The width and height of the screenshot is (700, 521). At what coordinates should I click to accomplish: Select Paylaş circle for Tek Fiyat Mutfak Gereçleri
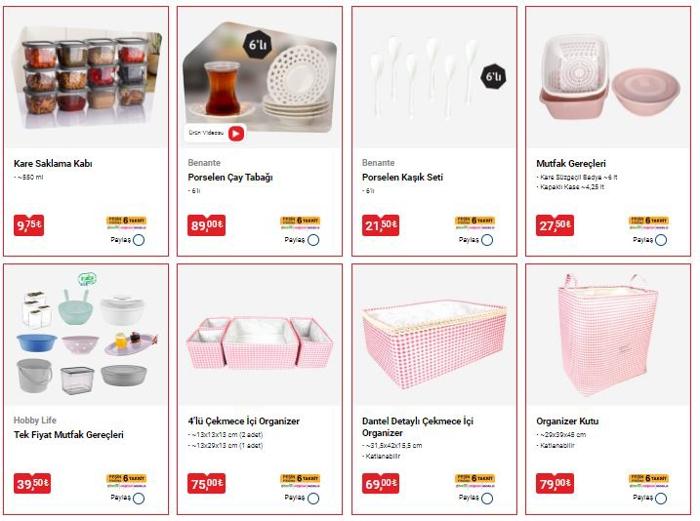pos(139,498)
